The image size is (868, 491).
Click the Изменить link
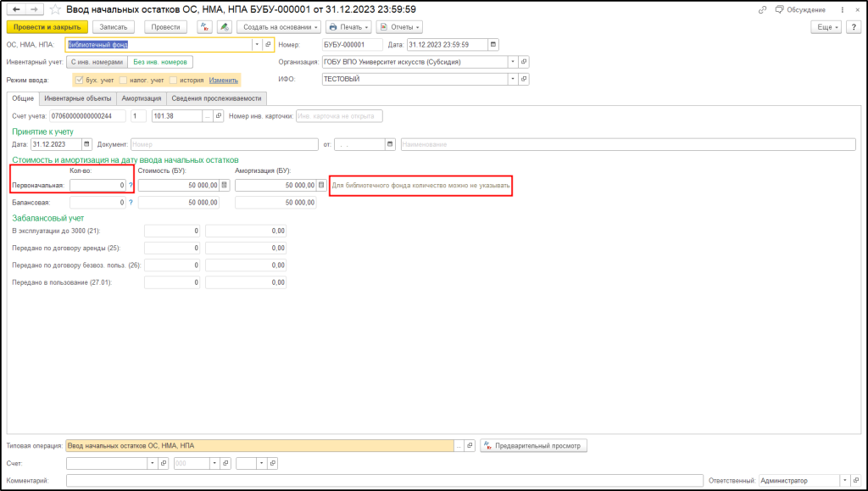(x=224, y=80)
